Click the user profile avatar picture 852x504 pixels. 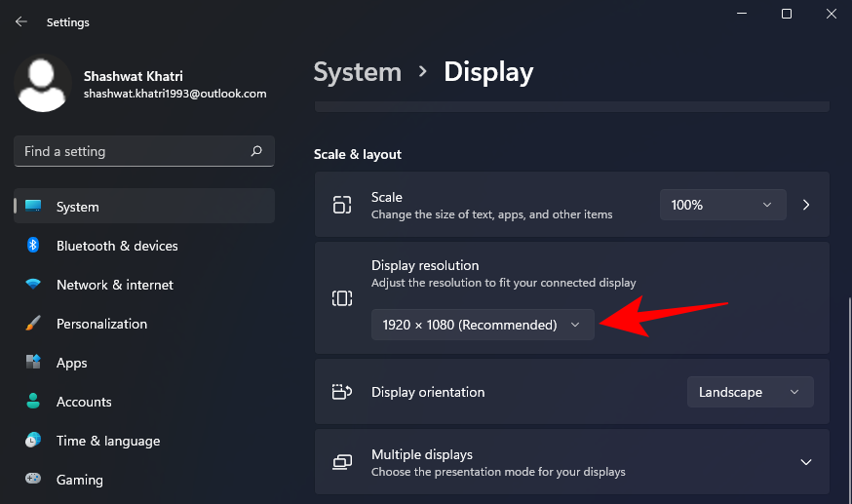pos(43,84)
